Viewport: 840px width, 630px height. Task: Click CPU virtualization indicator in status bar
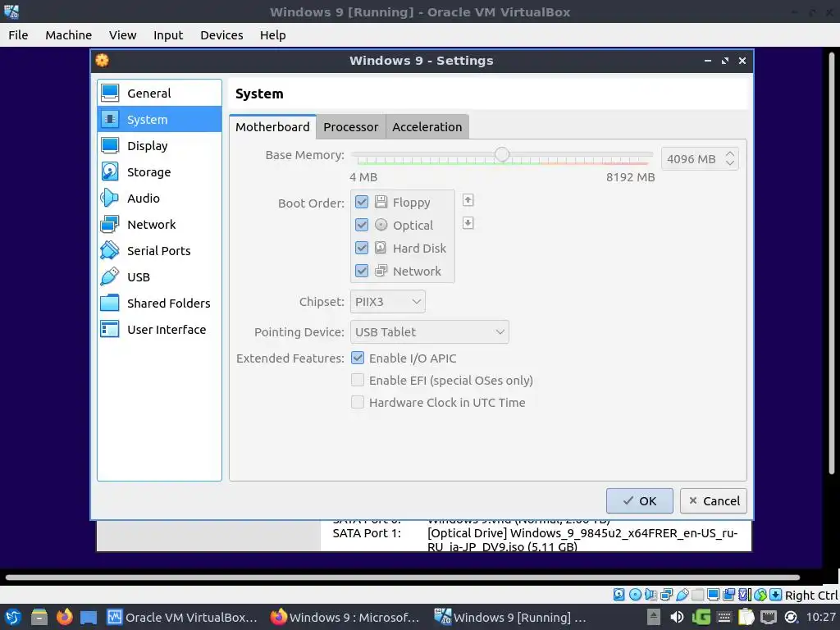[x=745, y=595]
